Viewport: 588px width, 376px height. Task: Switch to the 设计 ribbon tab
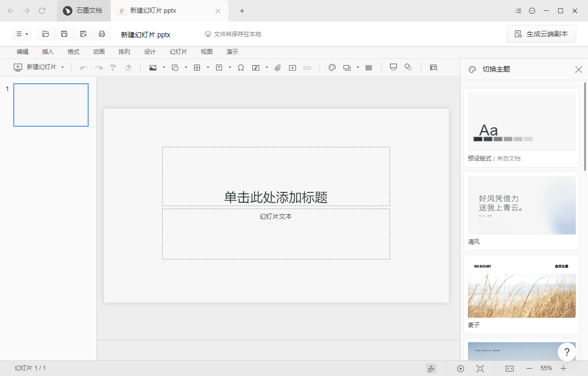pyautogui.click(x=150, y=51)
